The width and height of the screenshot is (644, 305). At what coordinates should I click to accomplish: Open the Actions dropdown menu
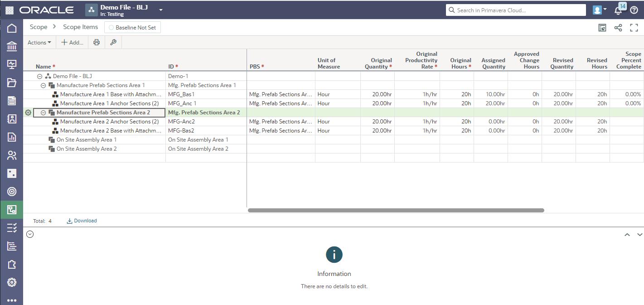pyautogui.click(x=39, y=43)
